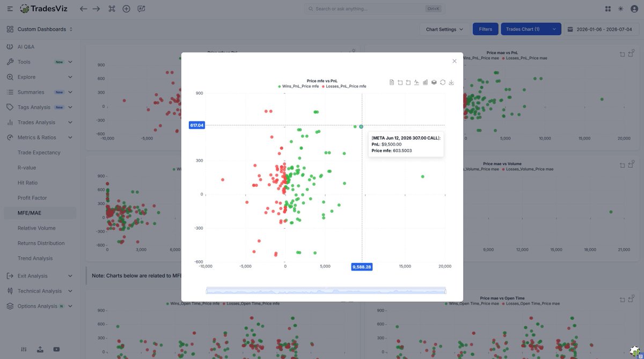This screenshot has height=359, width=644.
Task: Toggle the hamburger sidebar menu
Action: (10, 9)
